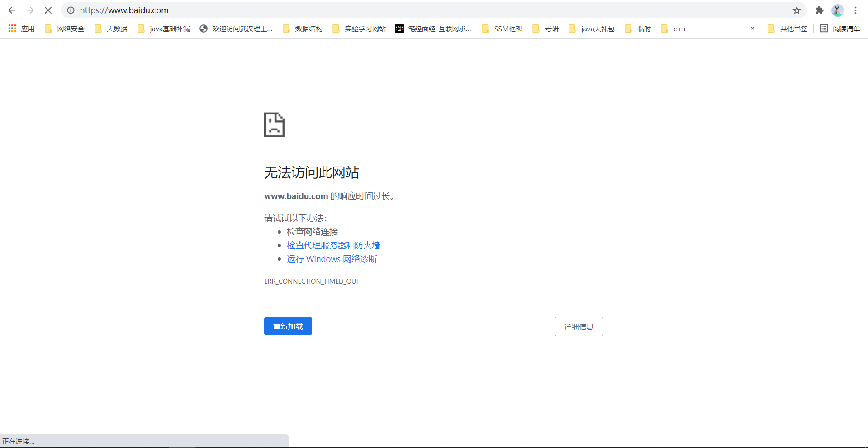View site information icon in address bar

tap(71, 10)
